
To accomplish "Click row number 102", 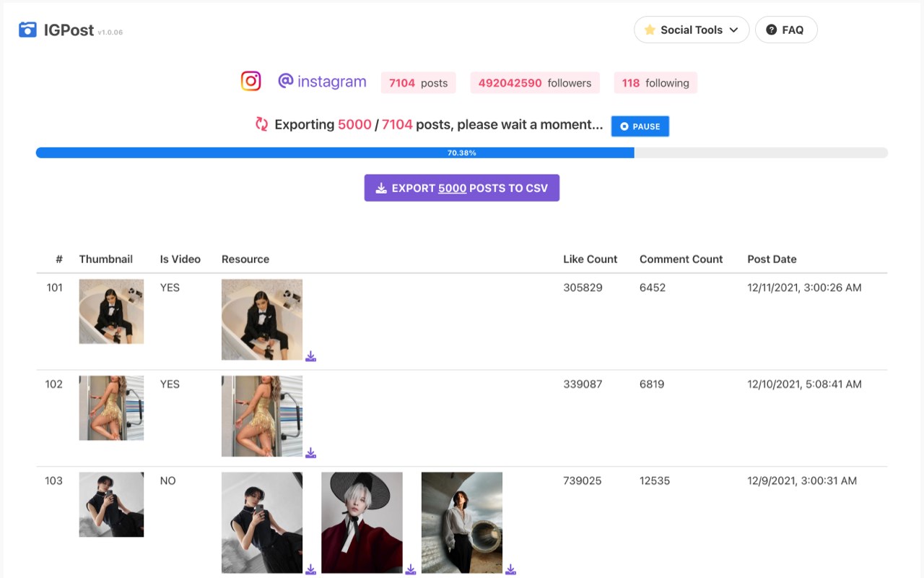I will [54, 384].
